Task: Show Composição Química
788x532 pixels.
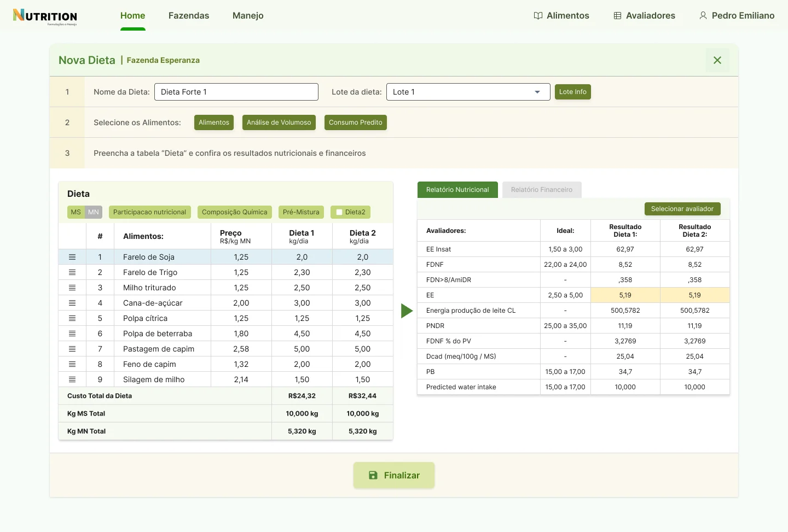Action: click(x=235, y=212)
